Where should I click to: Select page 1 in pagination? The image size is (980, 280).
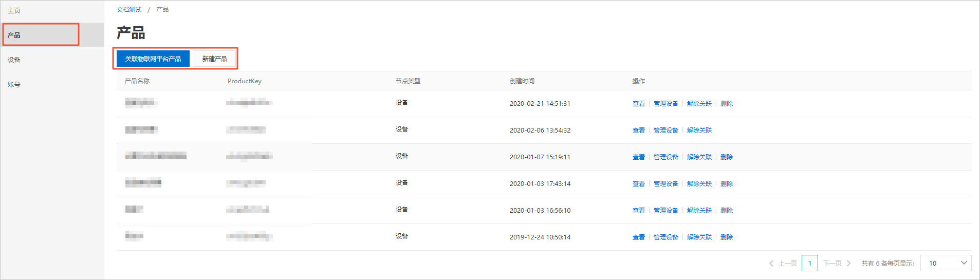coord(810,263)
